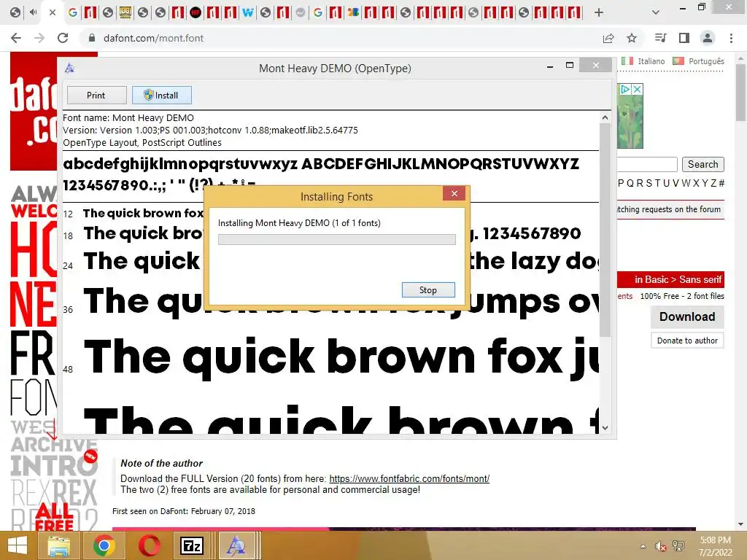Viewport: 747px width, 560px height.
Task: Browse fonts starting with letter Q
Action: click(x=630, y=183)
